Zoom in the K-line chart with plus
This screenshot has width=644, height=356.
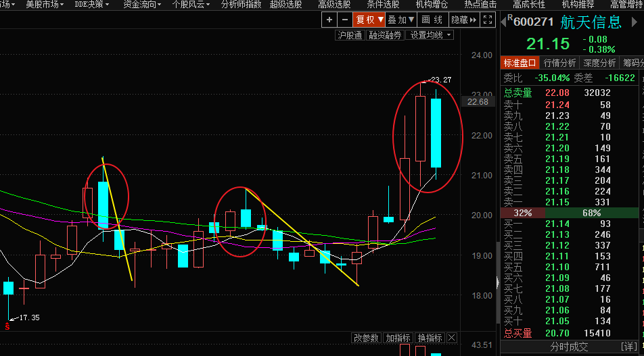click(x=329, y=20)
